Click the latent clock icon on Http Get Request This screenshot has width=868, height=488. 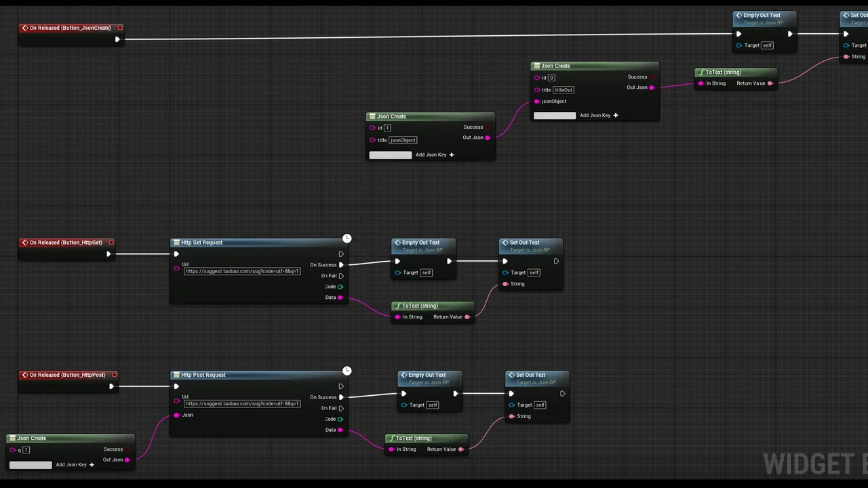point(347,239)
